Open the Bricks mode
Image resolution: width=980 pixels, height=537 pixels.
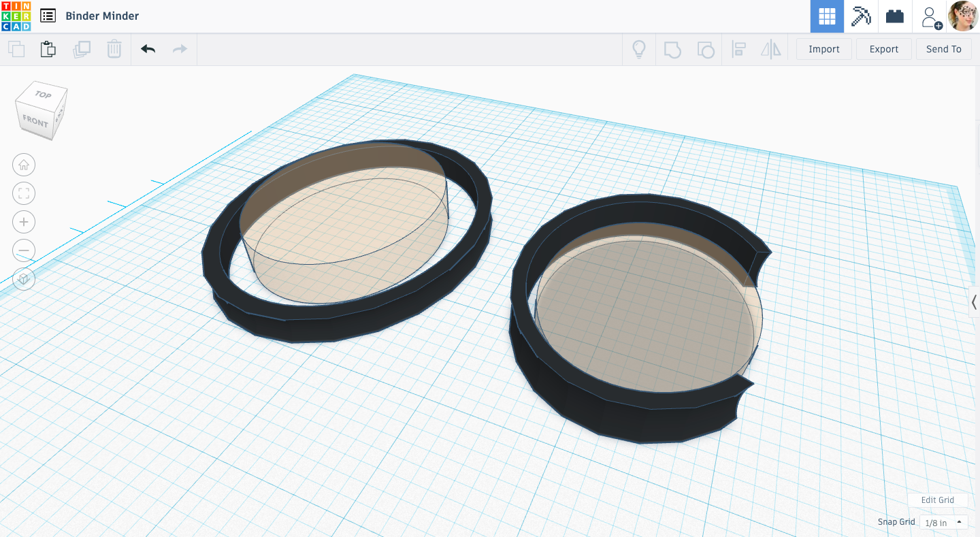895,16
